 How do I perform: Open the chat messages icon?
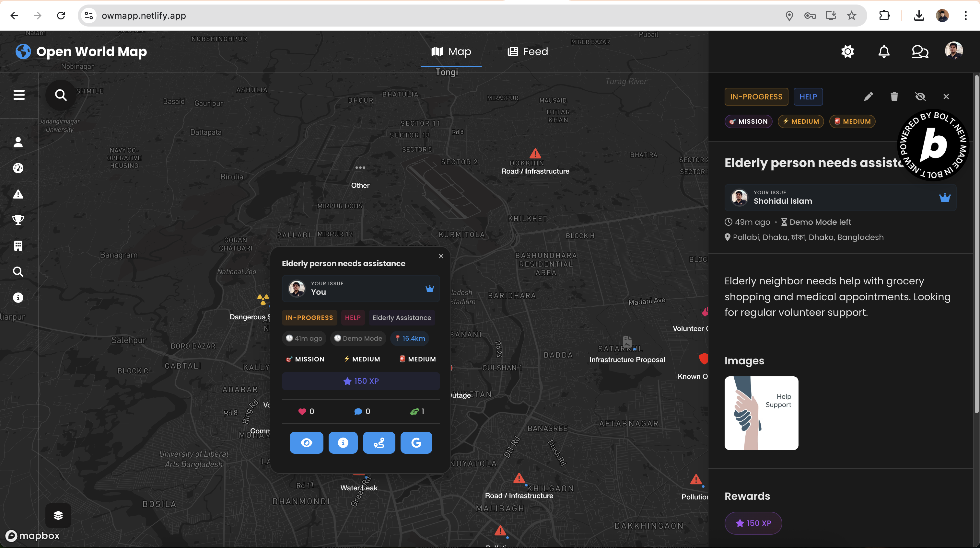pyautogui.click(x=920, y=51)
